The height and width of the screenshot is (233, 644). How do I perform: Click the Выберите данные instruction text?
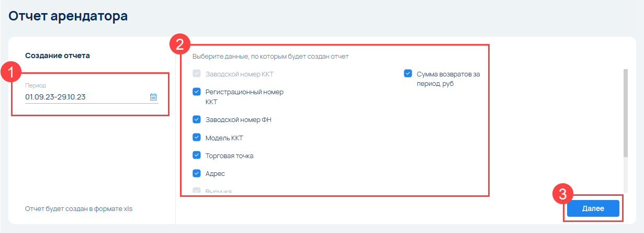click(x=270, y=56)
